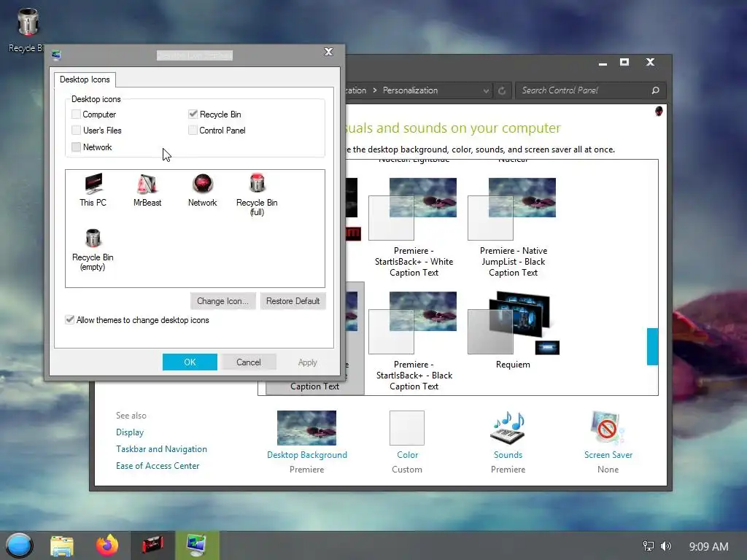Maximize the Personalization window
Image resolution: width=747 pixels, height=560 pixels.
point(624,63)
